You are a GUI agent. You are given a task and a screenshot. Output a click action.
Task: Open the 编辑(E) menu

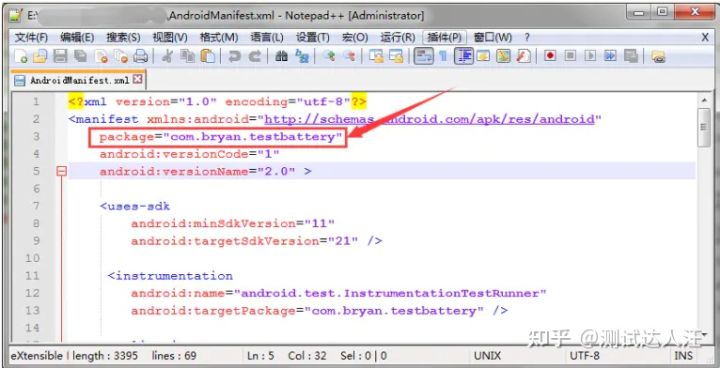point(77,37)
